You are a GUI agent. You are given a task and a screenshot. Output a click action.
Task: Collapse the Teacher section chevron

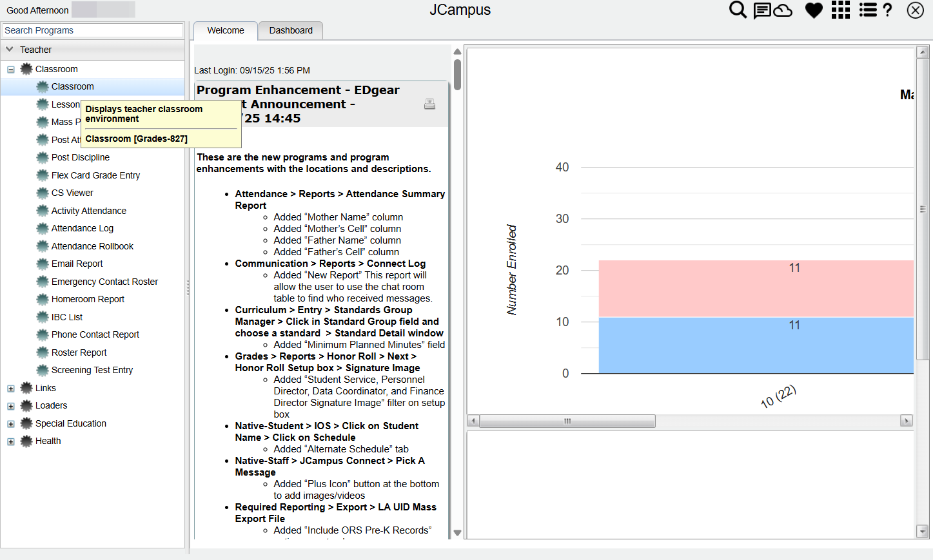[10, 49]
